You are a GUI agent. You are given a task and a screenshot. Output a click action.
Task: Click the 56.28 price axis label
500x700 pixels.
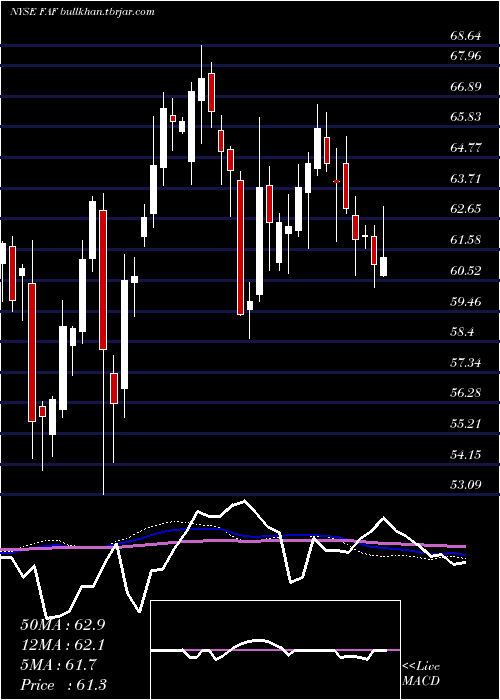point(466,393)
